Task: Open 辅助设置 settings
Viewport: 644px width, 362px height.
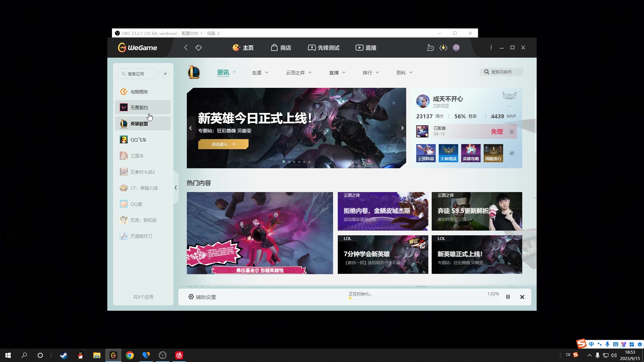Action: click(x=202, y=297)
